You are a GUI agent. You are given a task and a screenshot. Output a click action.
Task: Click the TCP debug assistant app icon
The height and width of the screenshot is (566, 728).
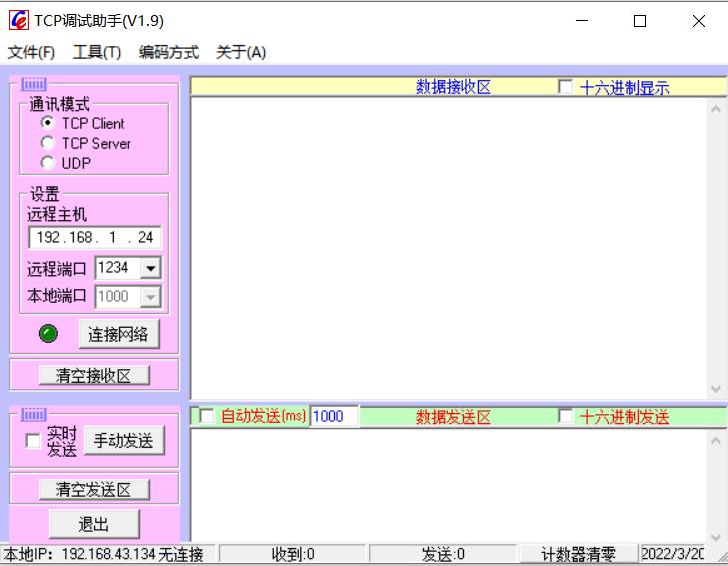[x=19, y=20]
